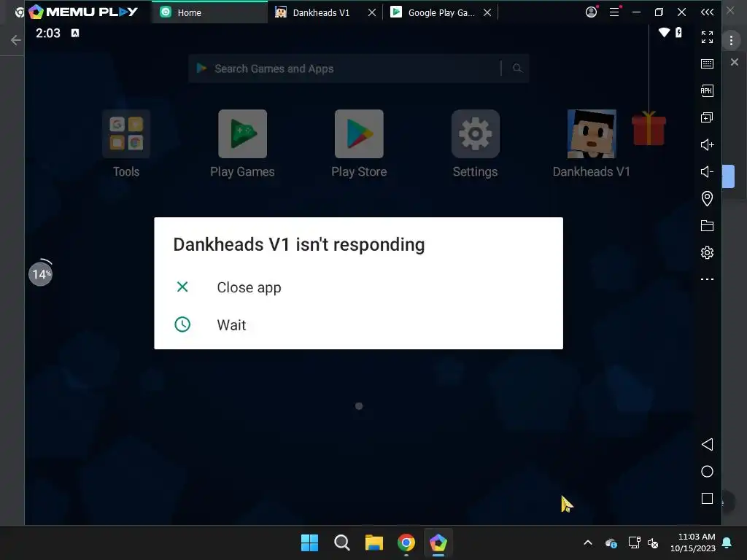Screen dimensions: 747x560
Task: Click the install APK sidebar icon
Action: [x=707, y=90]
